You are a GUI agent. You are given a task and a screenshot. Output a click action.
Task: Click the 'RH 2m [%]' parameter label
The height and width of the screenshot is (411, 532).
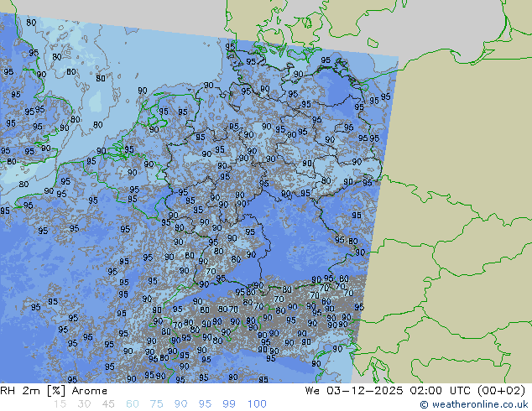point(33,391)
